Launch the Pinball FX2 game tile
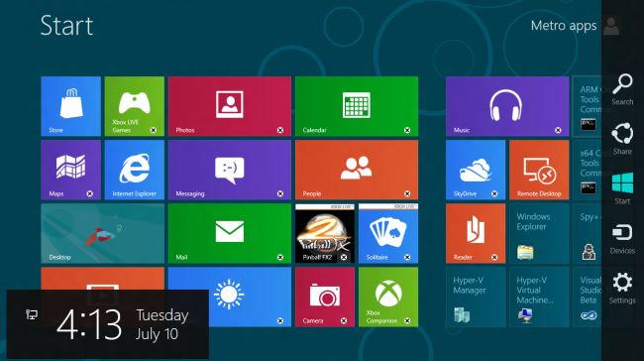644x361 pixels. click(325, 233)
